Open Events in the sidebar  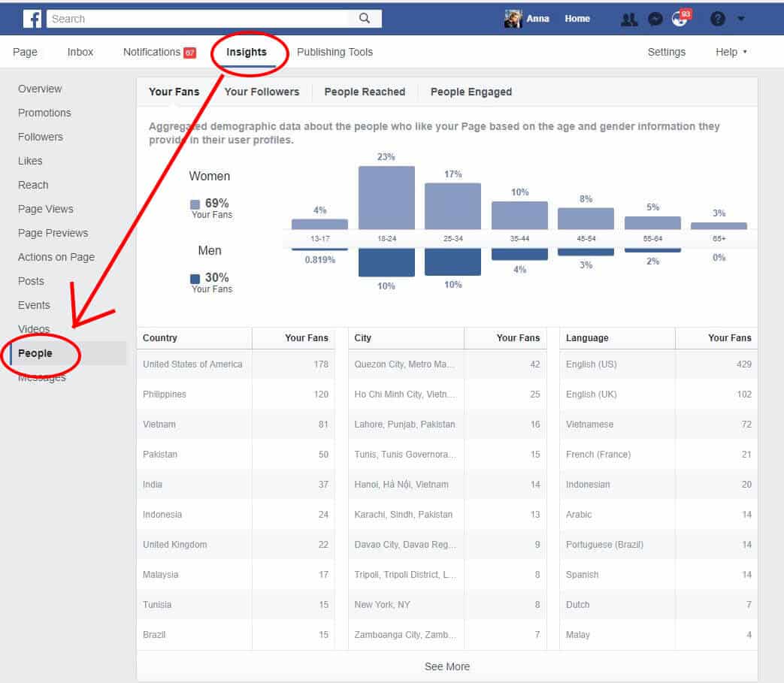pos(34,305)
